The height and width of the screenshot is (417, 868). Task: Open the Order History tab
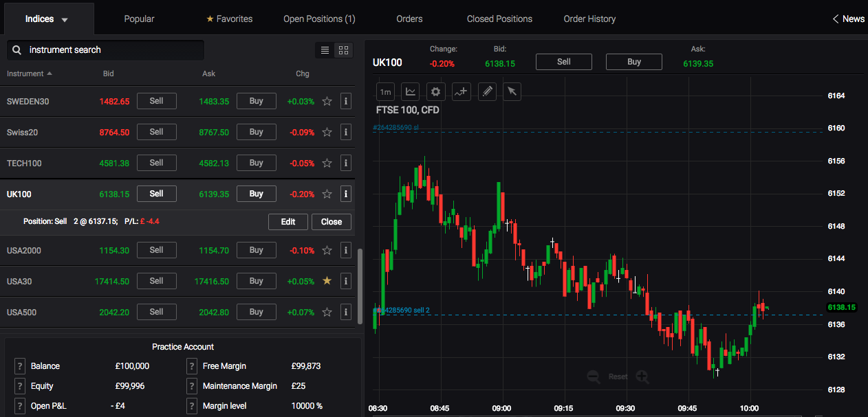[x=589, y=19]
